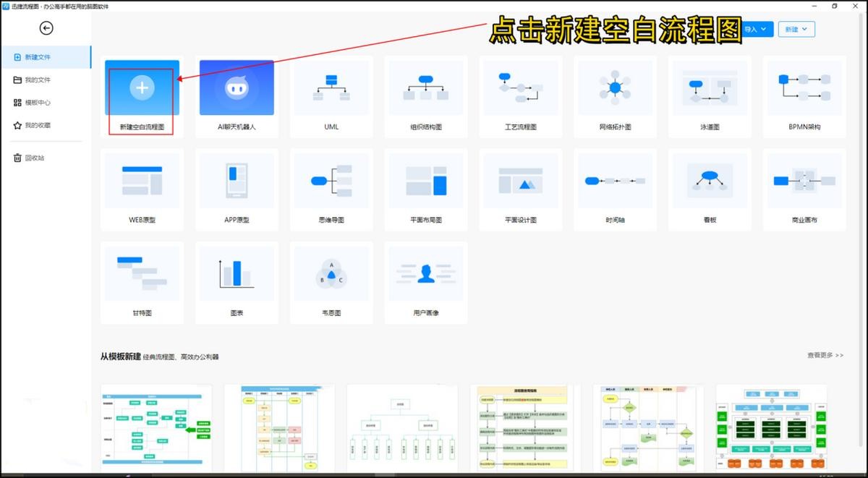Image resolution: width=868 pixels, height=478 pixels.
Task: Switch to 我的文件 in sidebar
Action: [x=38, y=80]
